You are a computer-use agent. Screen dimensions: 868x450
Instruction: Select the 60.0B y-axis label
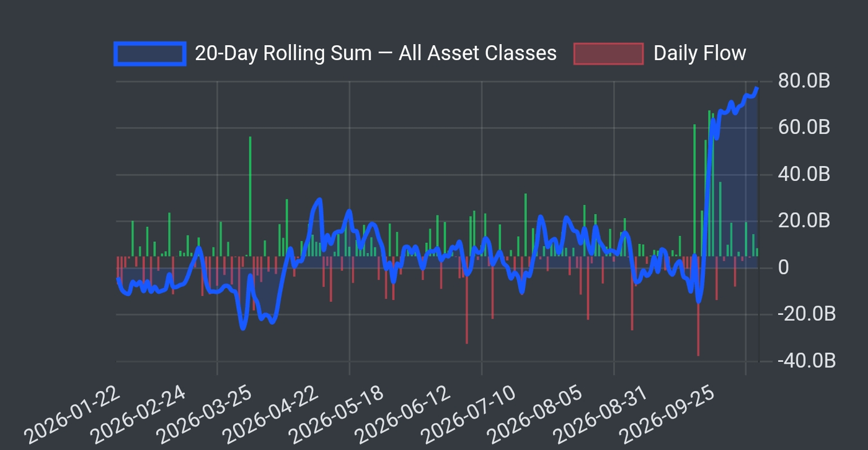(804, 128)
